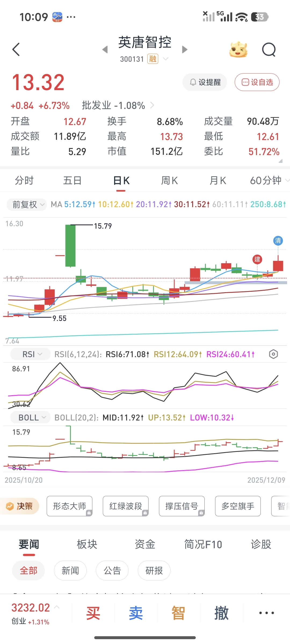Tap 买 buy button
Image resolution: width=290 pixels, height=644 pixels.
coord(93,613)
